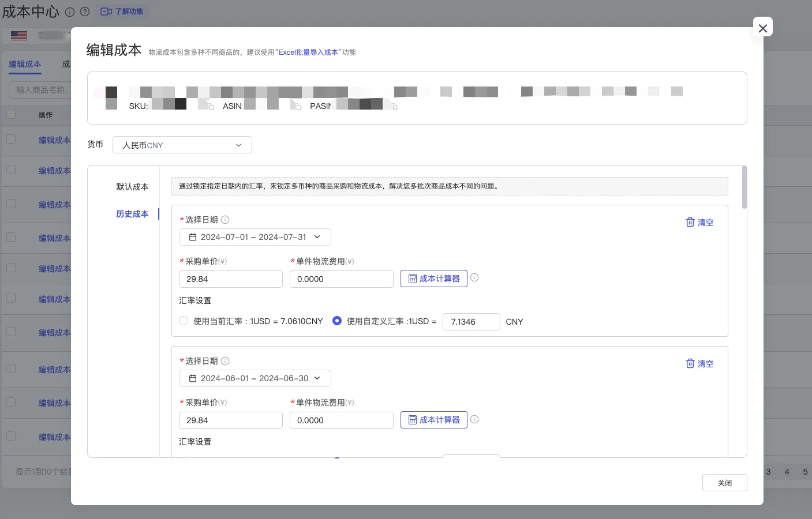Click the 关闭 button at dialog bottom

pos(725,483)
